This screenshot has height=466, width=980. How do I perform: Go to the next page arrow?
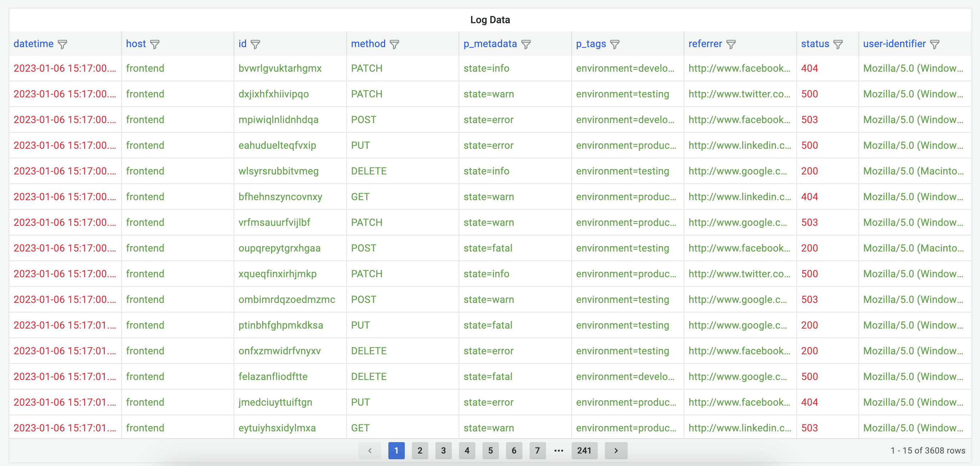coord(616,451)
